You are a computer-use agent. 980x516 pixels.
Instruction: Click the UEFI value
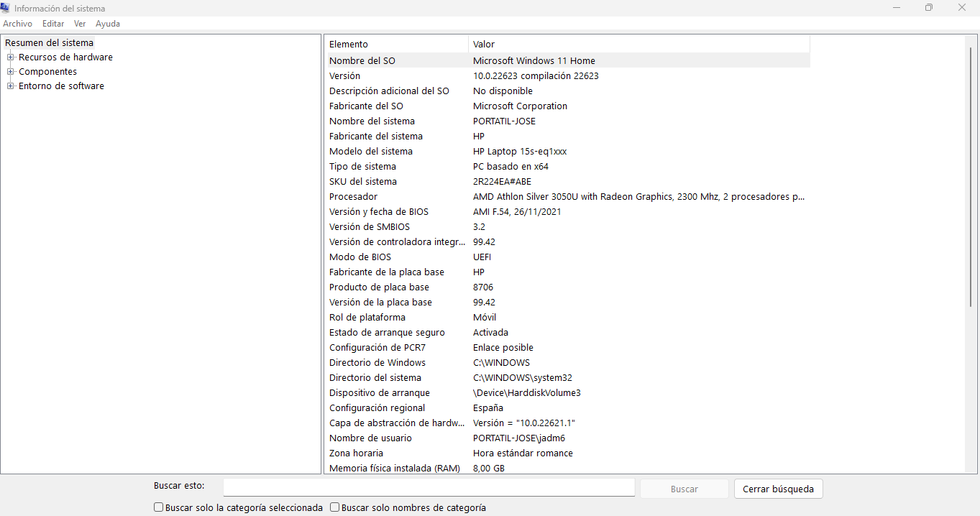tap(482, 257)
